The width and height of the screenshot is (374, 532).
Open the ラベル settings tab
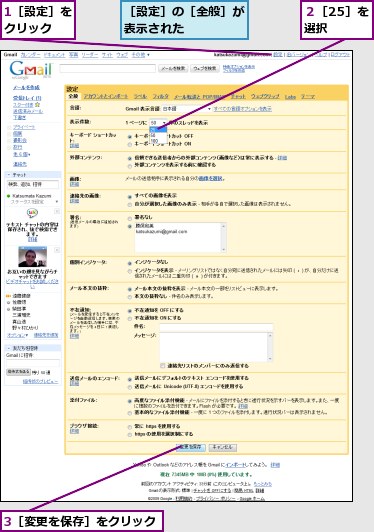coord(140,97)
